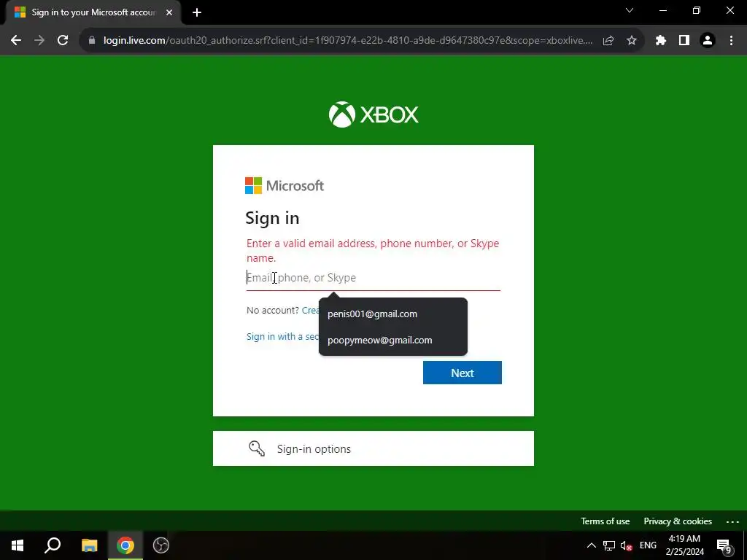Click the Xbox logo

click(373, 114)
